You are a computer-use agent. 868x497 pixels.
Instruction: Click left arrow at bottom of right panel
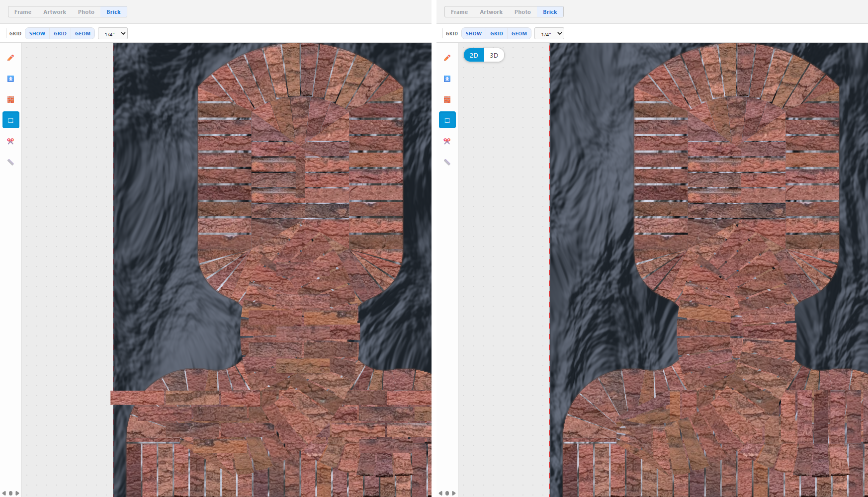440,494
